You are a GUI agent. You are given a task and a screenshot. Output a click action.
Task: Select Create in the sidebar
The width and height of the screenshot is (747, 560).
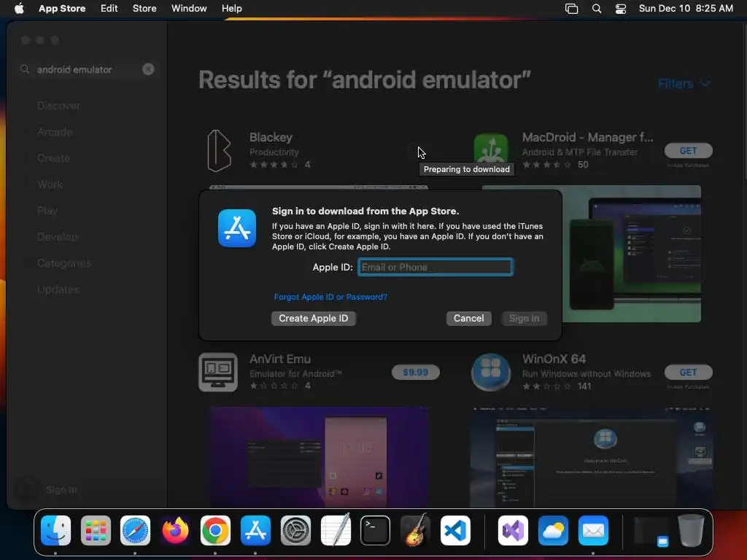click(53, 158)
